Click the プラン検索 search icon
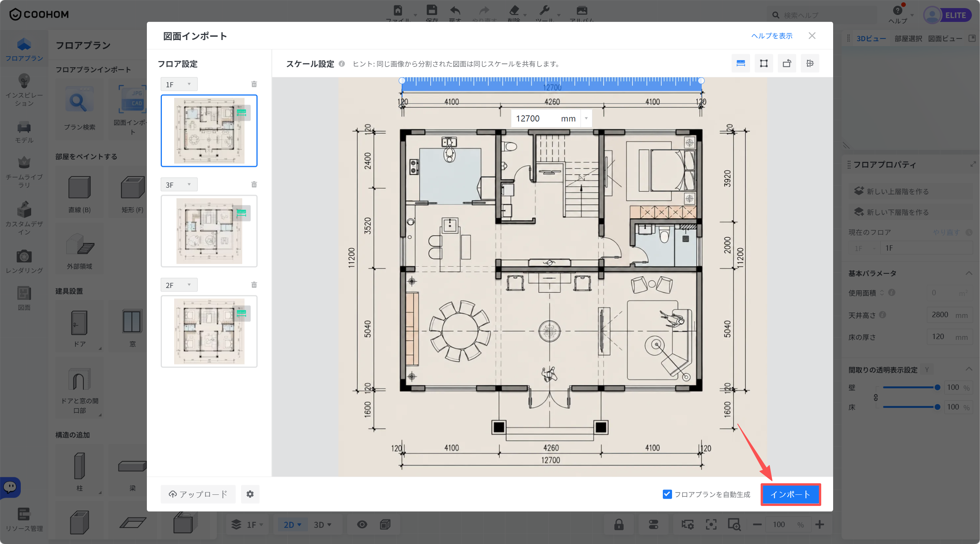The width and height of the screenshot is (980, 544). (79, 99)
